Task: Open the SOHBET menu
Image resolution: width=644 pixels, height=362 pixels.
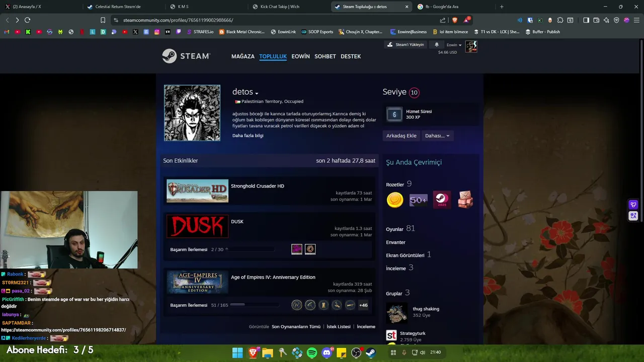Action: pyautogui.click(x=325, y=56)
